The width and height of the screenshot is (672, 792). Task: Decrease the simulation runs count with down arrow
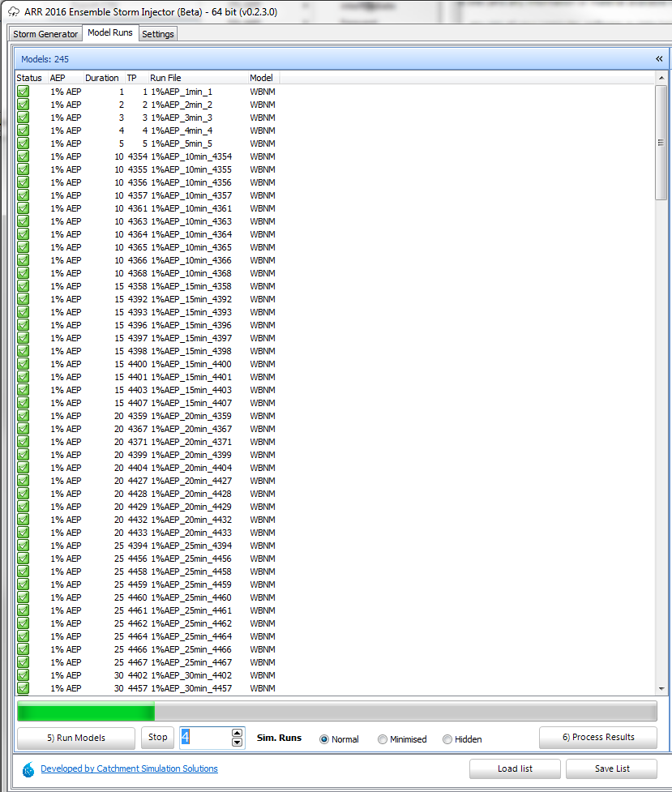[237, 743]
